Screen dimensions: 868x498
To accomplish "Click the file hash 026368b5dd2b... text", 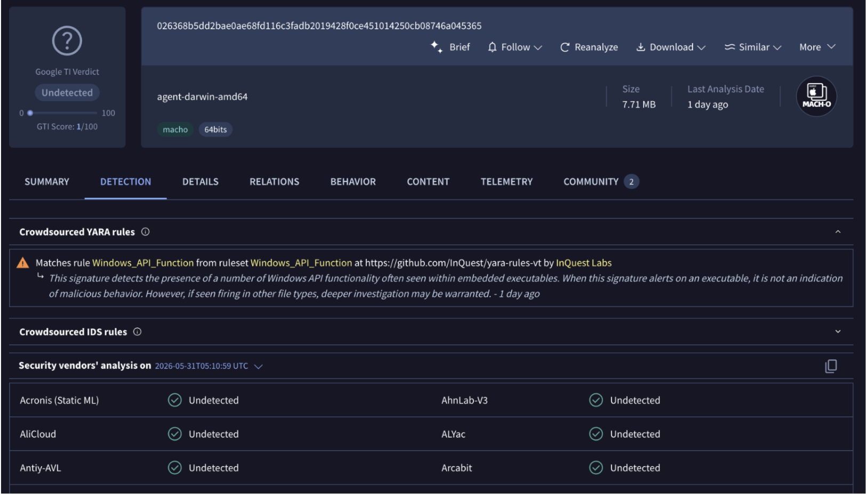I will point(319,26).
